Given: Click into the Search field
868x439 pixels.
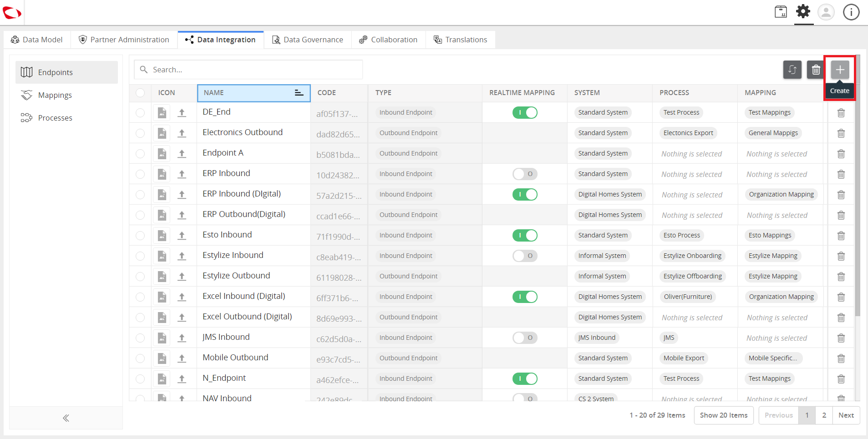Looking at the screenshot, I should (x=249, y=70).
